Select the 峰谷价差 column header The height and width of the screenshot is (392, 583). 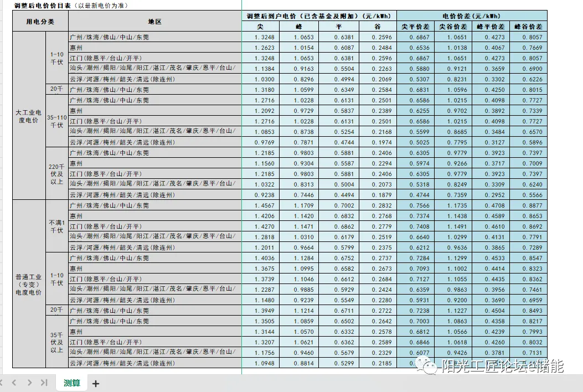click(528, 27)
